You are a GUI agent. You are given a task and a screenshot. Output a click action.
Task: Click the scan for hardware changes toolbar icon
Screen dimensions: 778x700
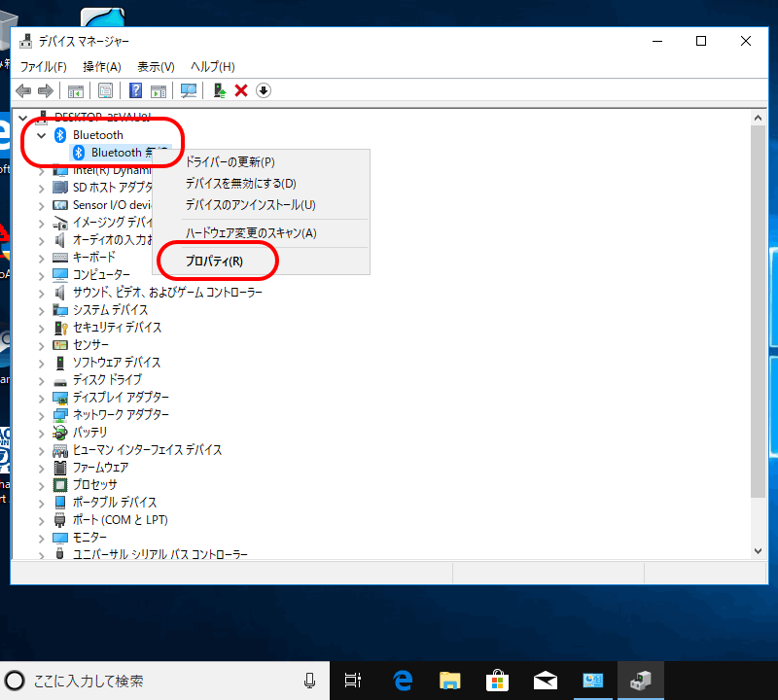189,90
